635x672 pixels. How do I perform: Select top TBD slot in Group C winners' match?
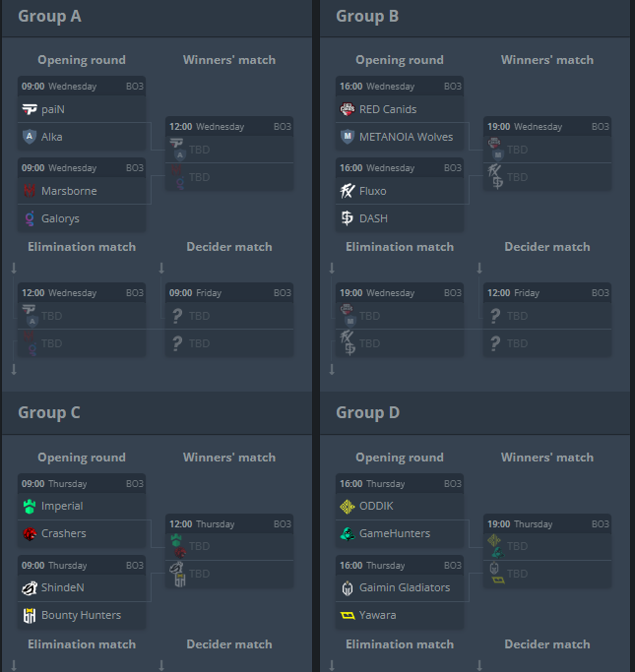tap(229, 546)
